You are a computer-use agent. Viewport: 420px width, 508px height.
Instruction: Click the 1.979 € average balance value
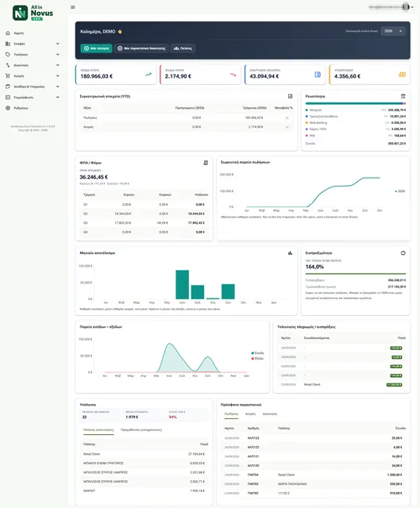coord(132,417)
